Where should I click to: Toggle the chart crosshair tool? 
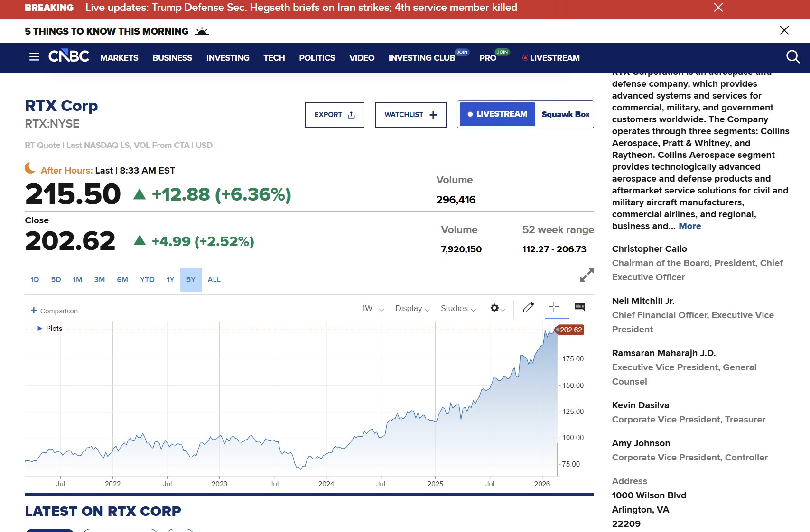click(554, 307)
